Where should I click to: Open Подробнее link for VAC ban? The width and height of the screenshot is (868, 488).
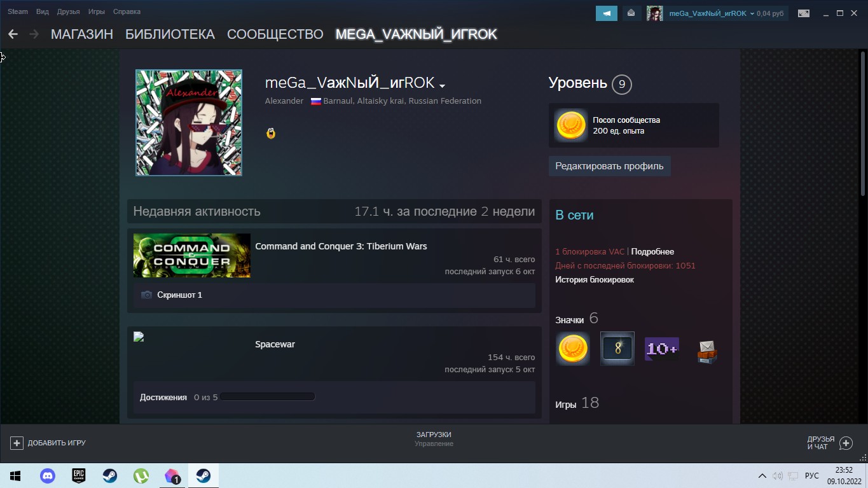point(652,252)
